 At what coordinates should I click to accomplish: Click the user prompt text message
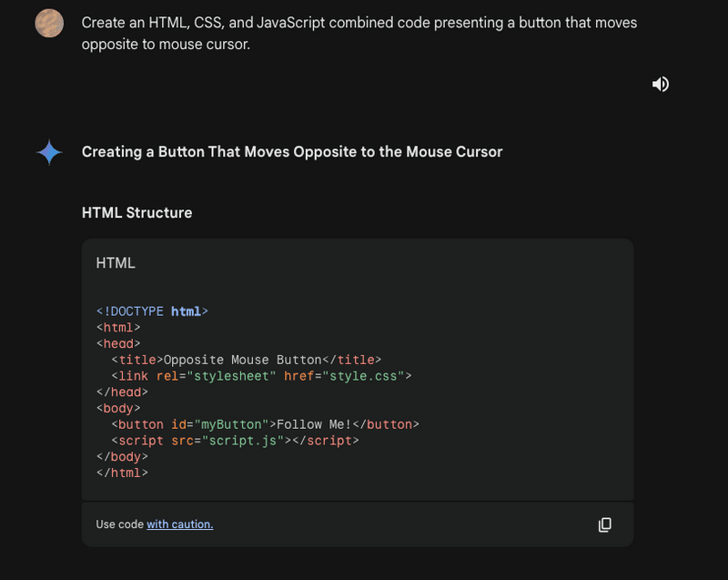(x=359, y=33)
